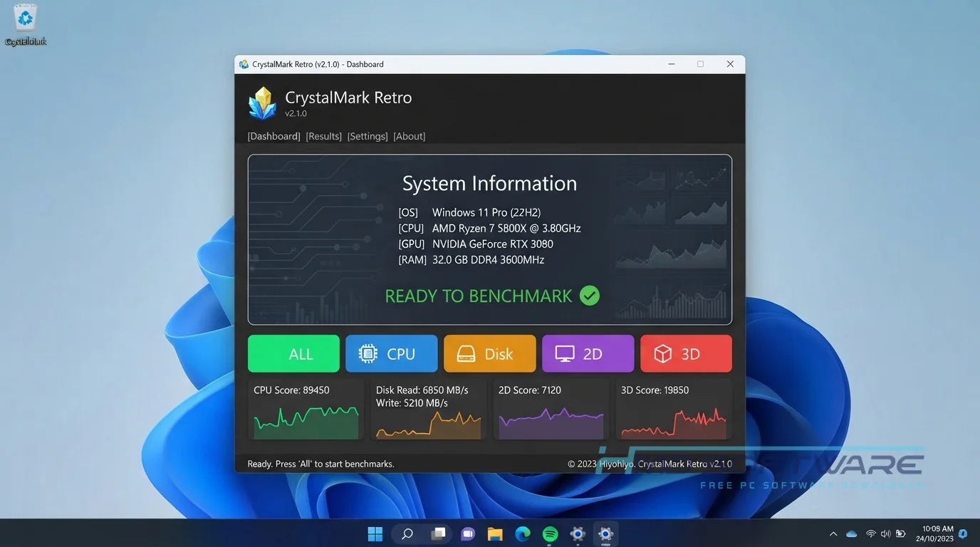Expand the hidden system tray icons chevron
The image size is (980, 547).
833,533
